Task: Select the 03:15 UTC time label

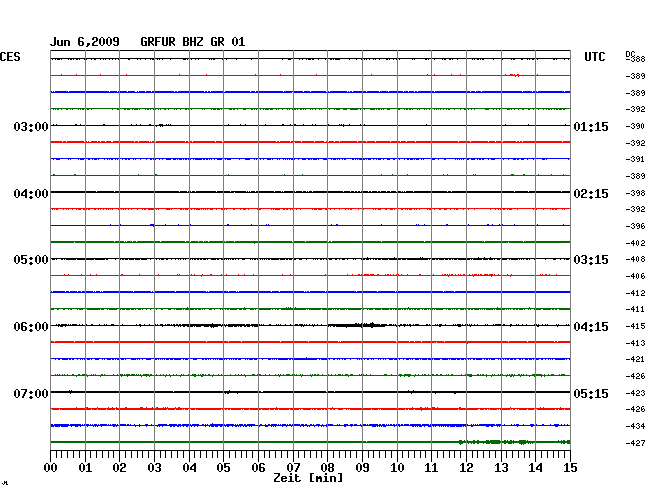Action: 591,260
